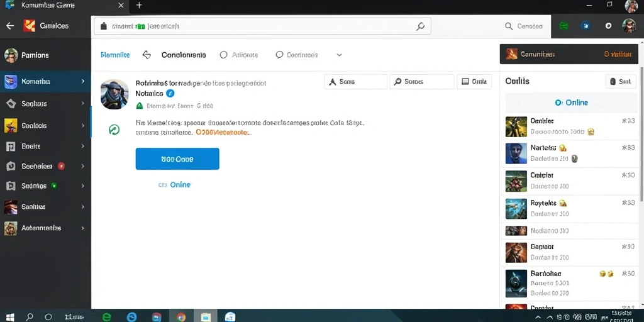Toggle the O Online status header
Screen dimensions: 644x322
tap(571, 103)
